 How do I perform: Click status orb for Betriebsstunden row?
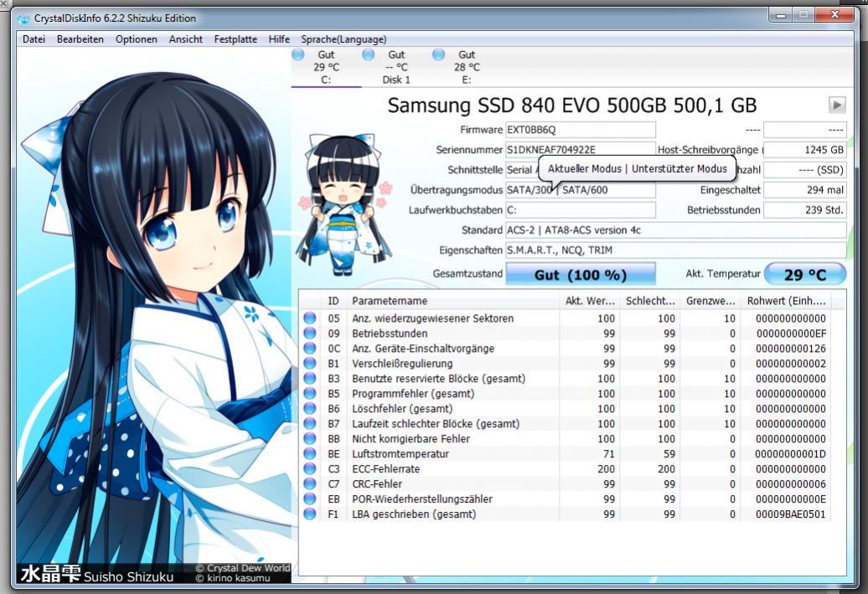309,333
